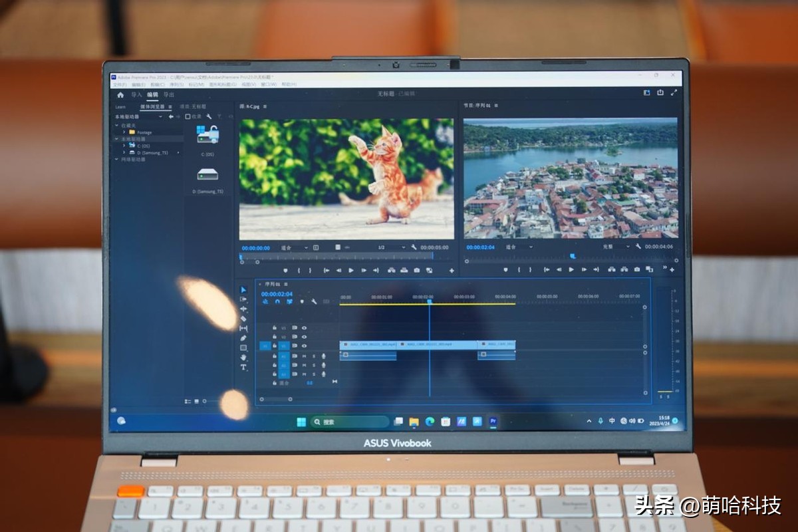Open Source monitor 1/2 resolution dropdown
This screenshot has height=532, width=798.
point(391,247)
